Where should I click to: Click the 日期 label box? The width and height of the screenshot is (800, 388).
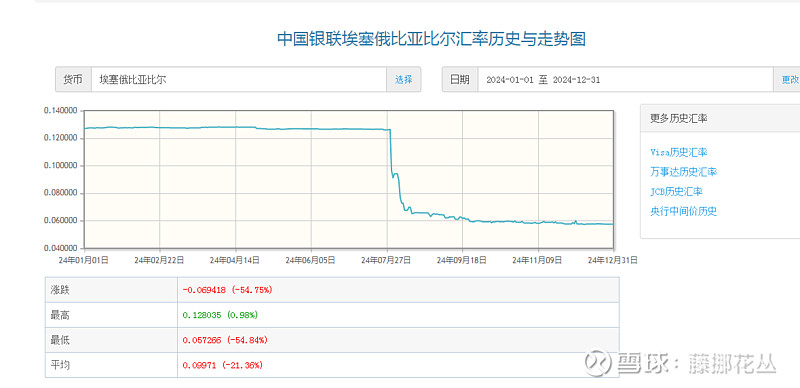coord(460,80)
